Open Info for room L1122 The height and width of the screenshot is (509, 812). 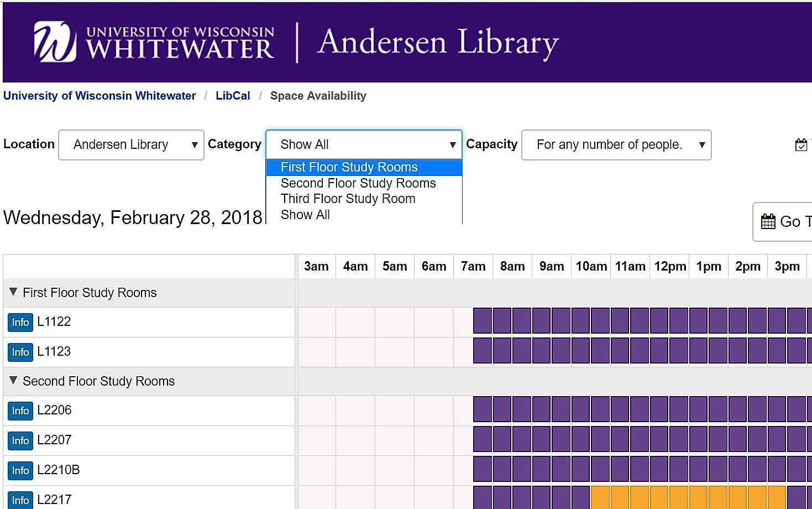(x=20, y=323)
